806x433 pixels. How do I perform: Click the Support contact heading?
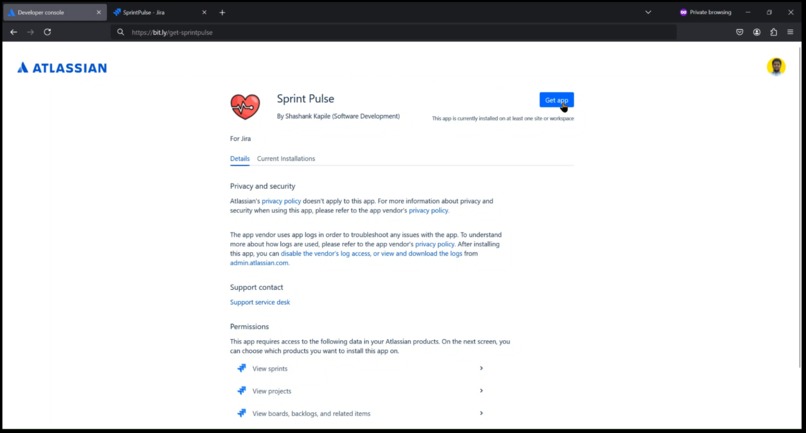[x=257, y=287]
